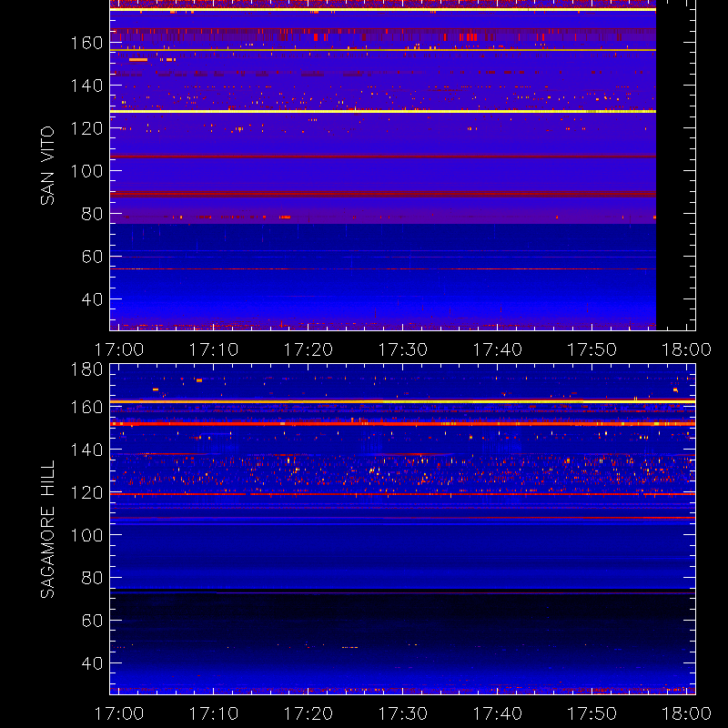728x728 pixels.
Task: Click 17:00 under the San Vito plot
Action: coord(119,349)
